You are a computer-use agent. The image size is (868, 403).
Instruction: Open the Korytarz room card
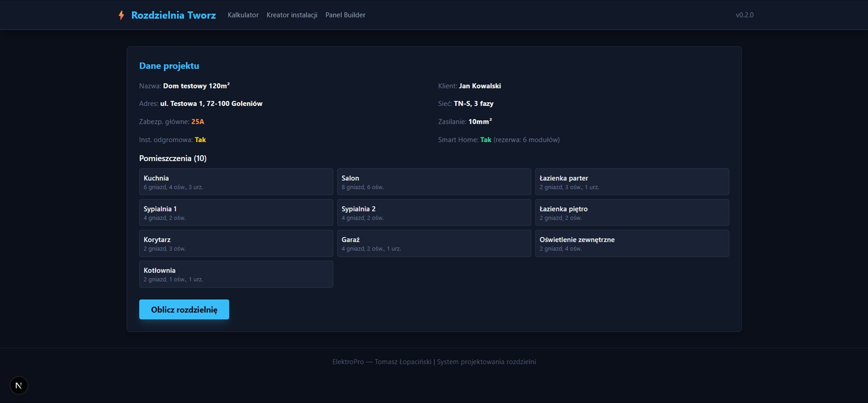236,243
